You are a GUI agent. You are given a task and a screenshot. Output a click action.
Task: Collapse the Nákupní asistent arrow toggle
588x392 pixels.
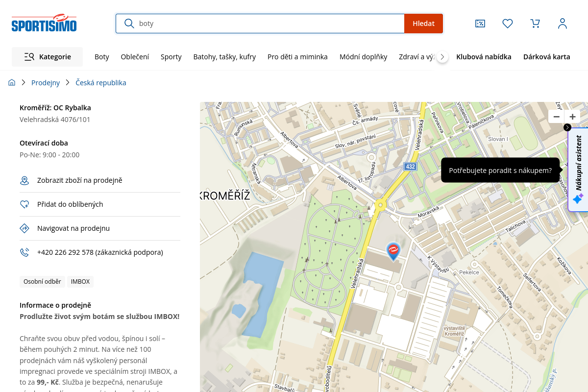tap(567, 127)
